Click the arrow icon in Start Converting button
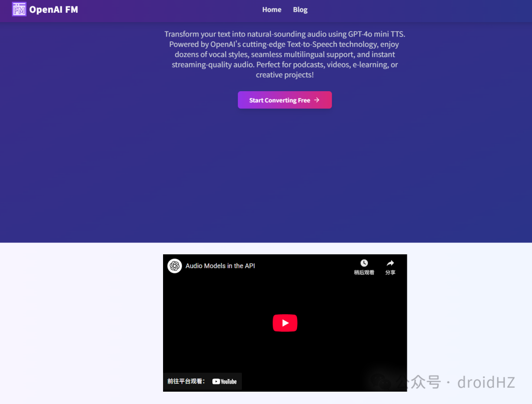The width and height of the screenshot is (532, 404). [x=317, y=100]
